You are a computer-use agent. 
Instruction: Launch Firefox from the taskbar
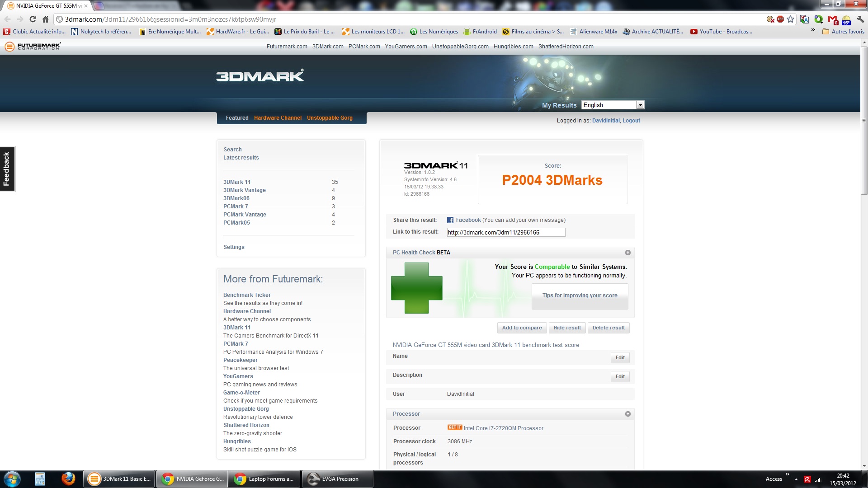[x=68, y=479]
